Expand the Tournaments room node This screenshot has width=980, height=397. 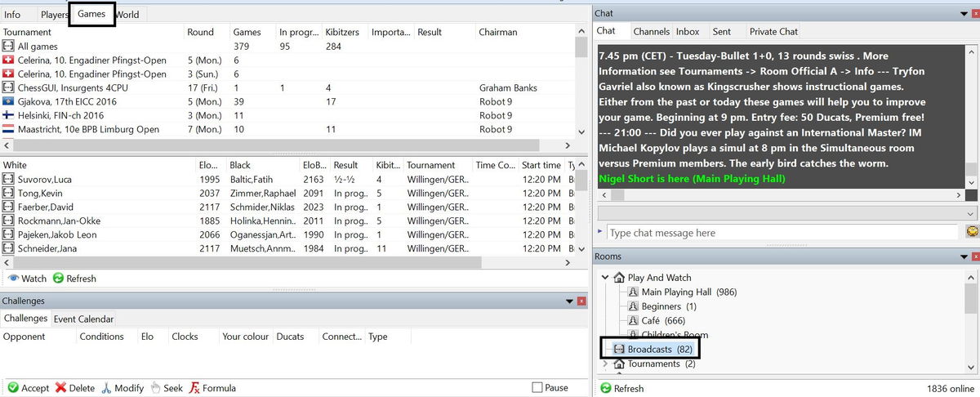[x=605, y=364]
